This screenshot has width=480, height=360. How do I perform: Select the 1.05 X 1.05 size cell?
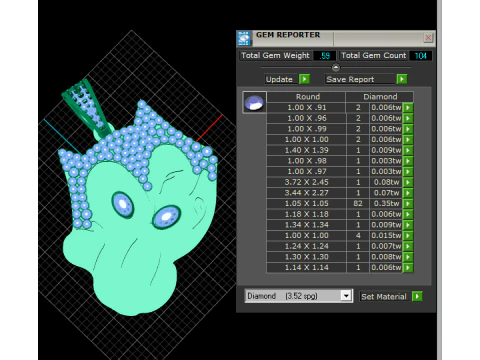(x=306, y=203)
